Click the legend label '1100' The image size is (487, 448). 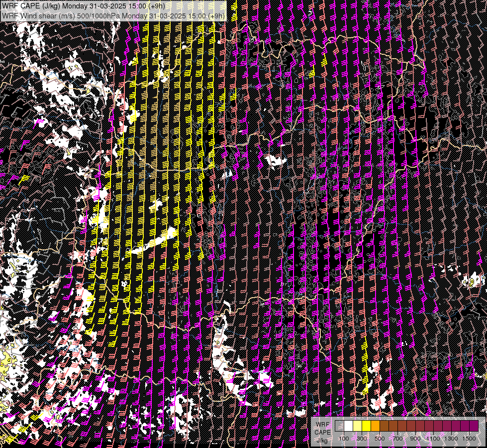pos(433,439)
